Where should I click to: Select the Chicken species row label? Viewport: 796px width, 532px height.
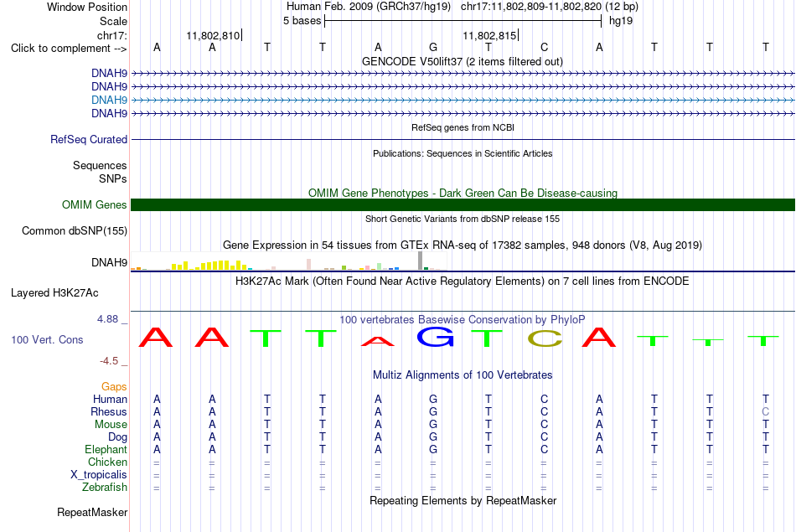pyautogui.click(x=107, y=462)
